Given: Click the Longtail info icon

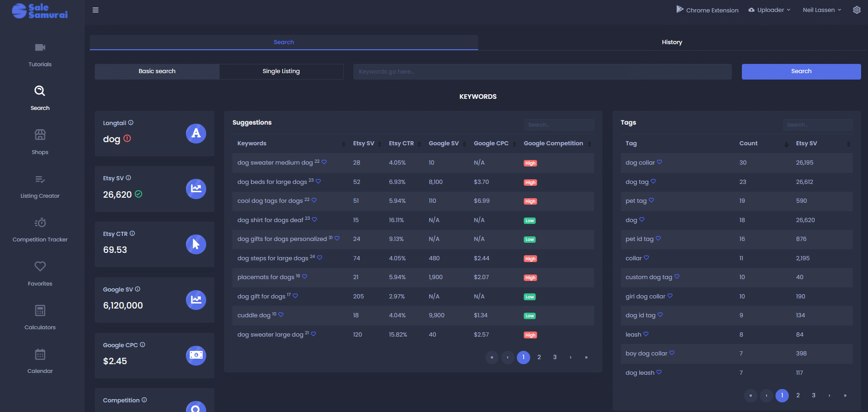Looking at the screenshot, I should (x=131, y=123).
